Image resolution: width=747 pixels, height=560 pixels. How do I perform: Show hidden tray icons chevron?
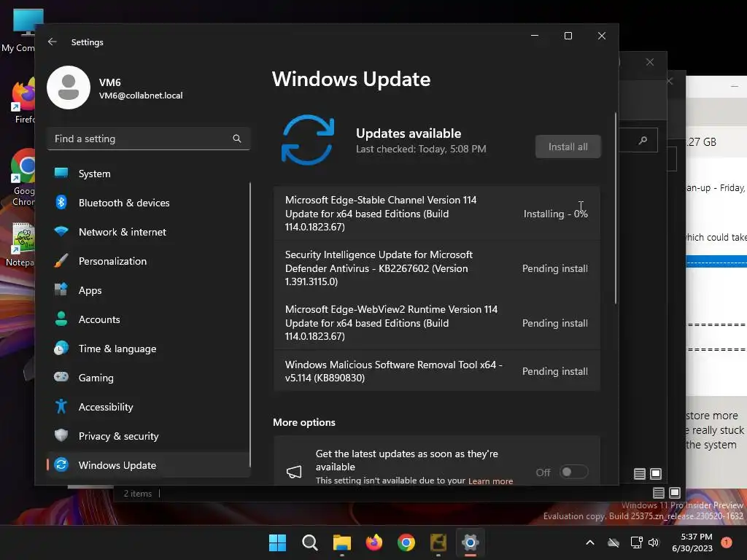point(589,542)
